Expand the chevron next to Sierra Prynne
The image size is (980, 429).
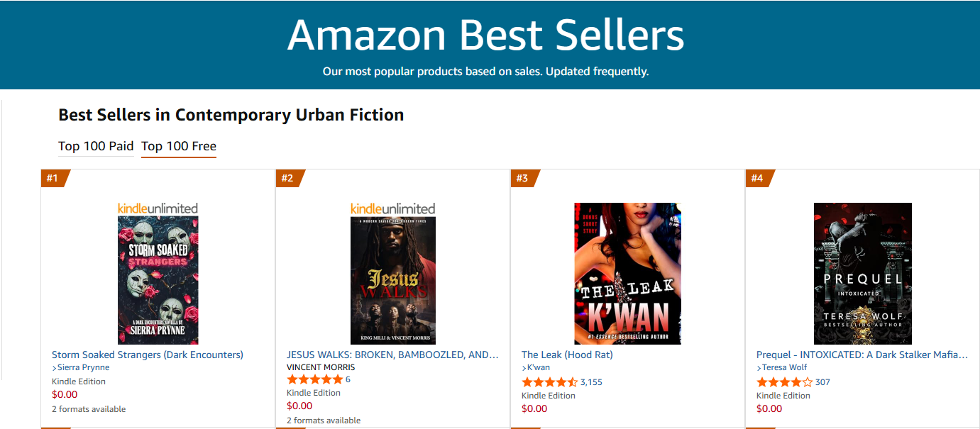[55, 367]
